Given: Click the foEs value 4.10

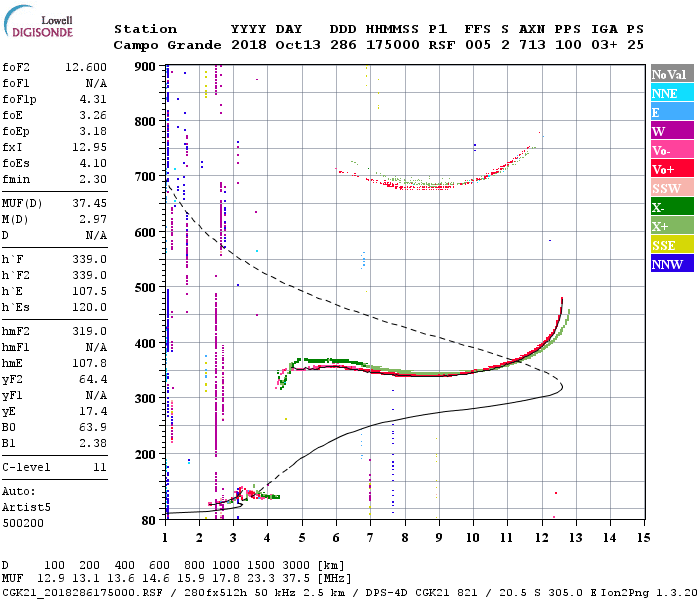Looking at the screenshot, I should pos(93,163).
